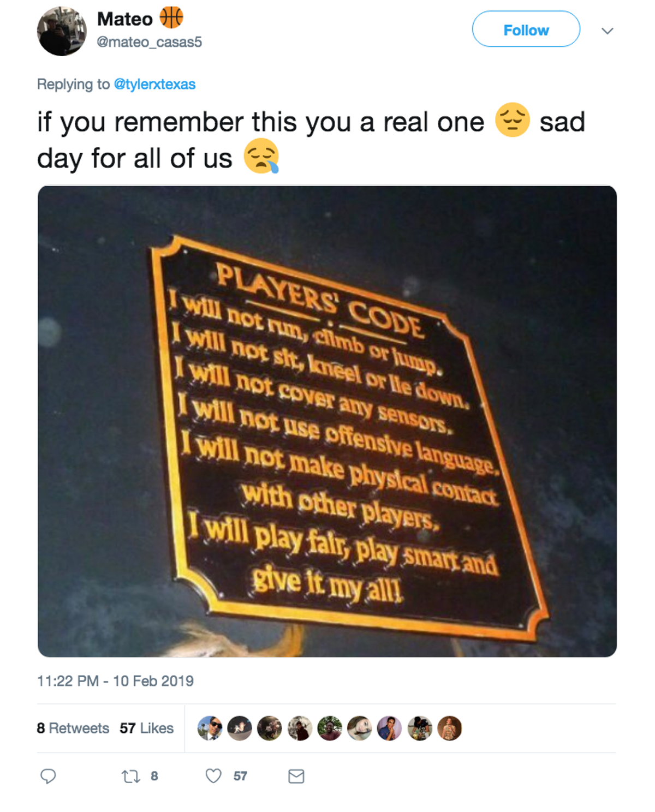Click the Follow button
This screenshot has width=655, height=812.
526,29
